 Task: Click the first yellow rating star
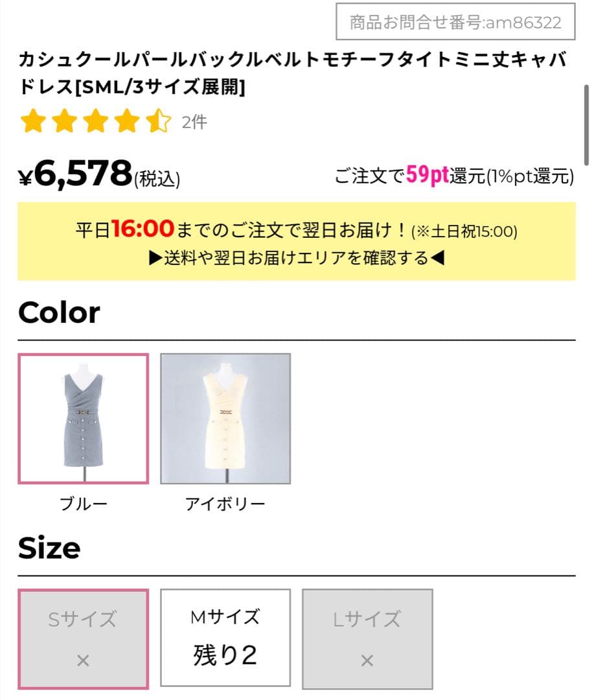click(x=33, y=121)
